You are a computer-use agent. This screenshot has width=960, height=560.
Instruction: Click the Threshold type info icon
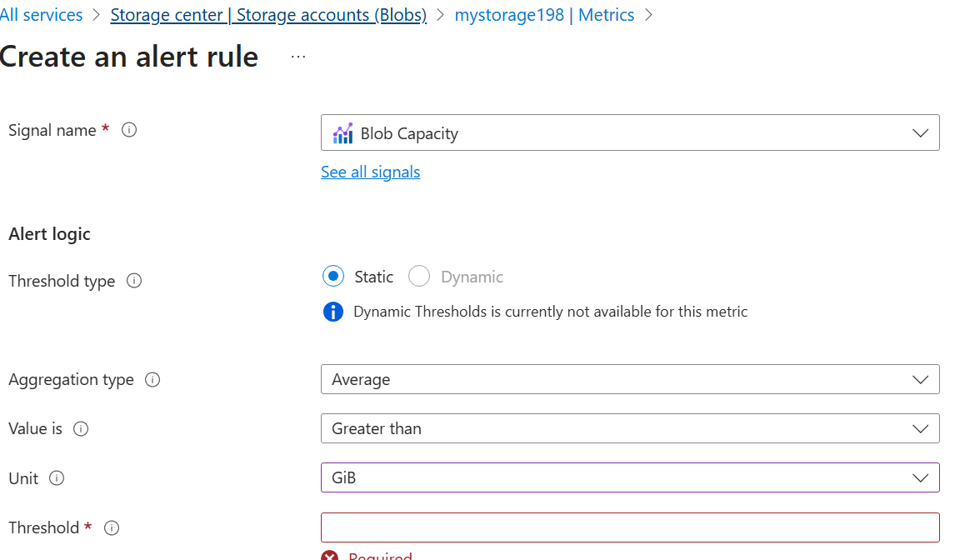click(x=134, y=280)
